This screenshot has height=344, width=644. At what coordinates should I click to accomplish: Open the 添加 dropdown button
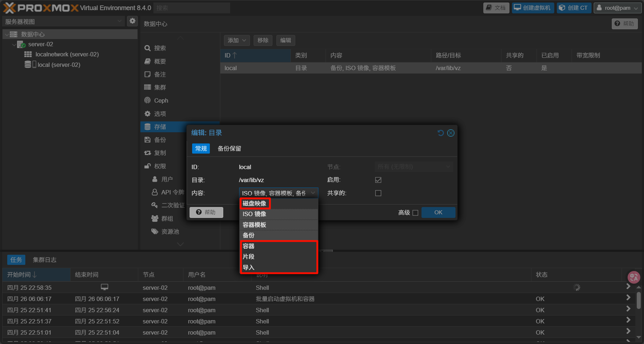coord(237,40)
